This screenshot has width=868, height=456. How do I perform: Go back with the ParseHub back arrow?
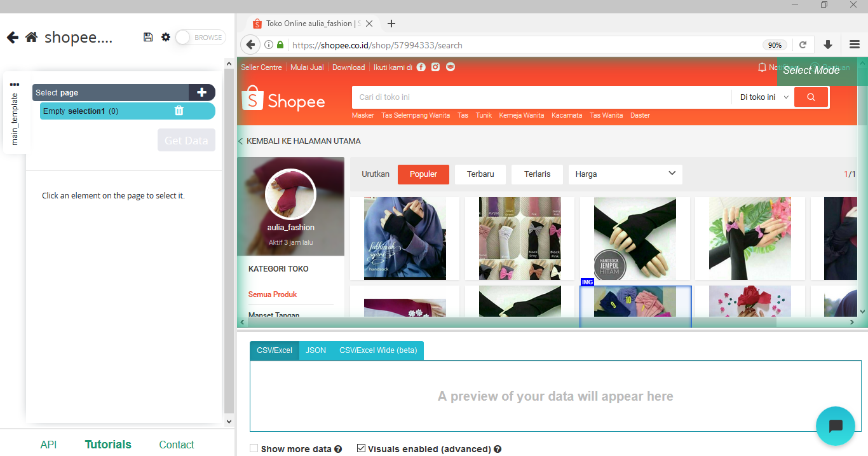click(x=13, y=38)
